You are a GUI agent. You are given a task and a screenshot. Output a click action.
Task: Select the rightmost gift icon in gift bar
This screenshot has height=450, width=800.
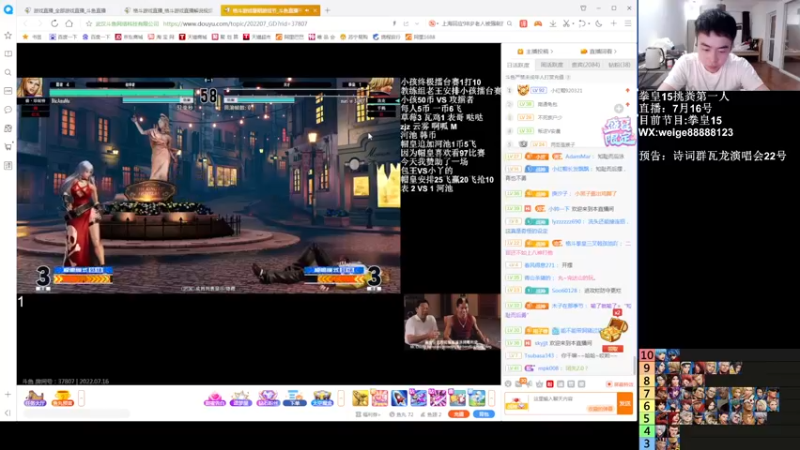pos(477,398)
